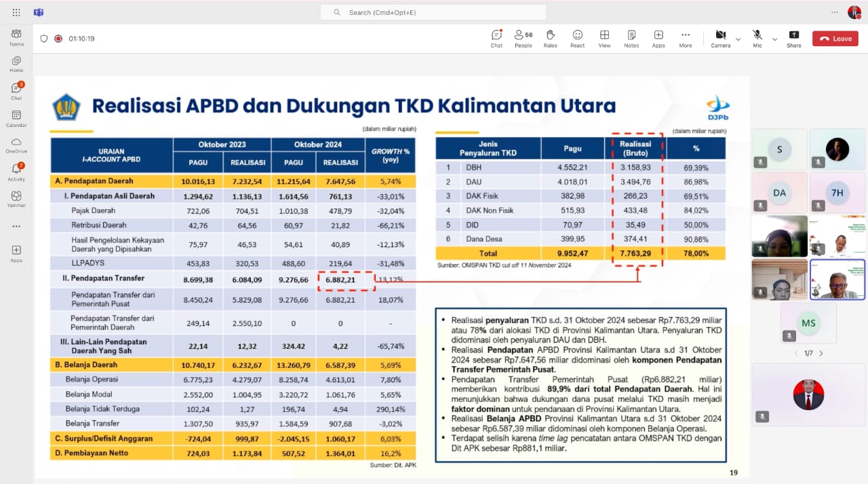Screen dimensions: 868x484
Task: Show the People participants list
Action: [x=523, y=38]
